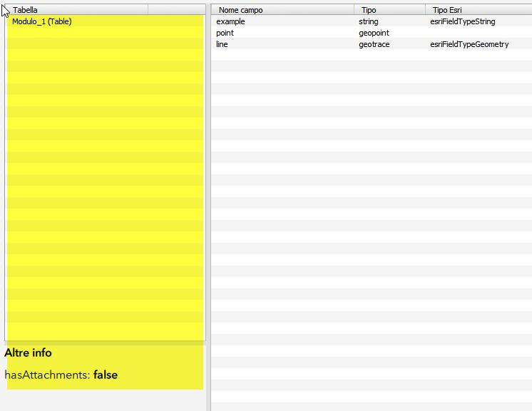Click the 'Altre info' heading

[28, 353]
